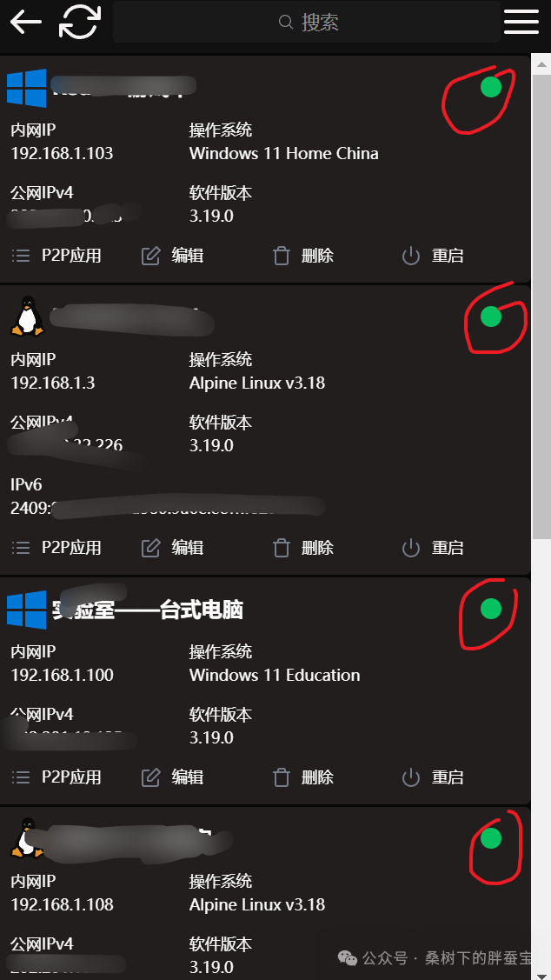Screen dimensions: 551x980
Task: Click the back arrow icon
Action: coord(25,22)
